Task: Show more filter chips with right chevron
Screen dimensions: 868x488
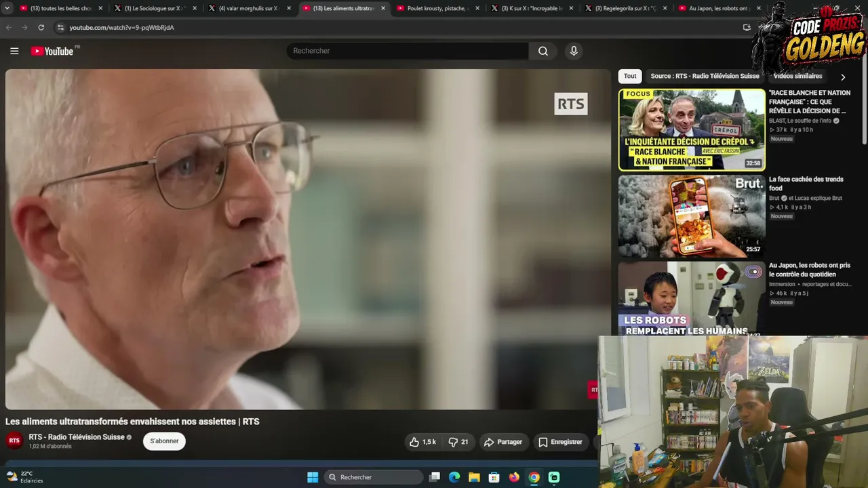Action: click(x=843, y=77)
